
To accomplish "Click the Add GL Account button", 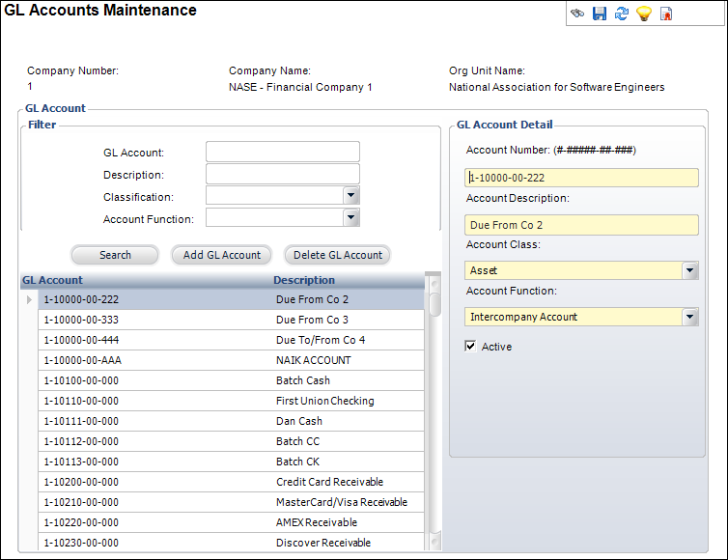I will click(x=221, y=255).
